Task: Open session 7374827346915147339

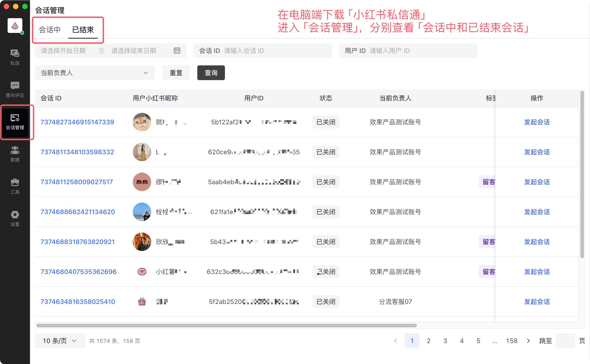Action: click(77, 122)
